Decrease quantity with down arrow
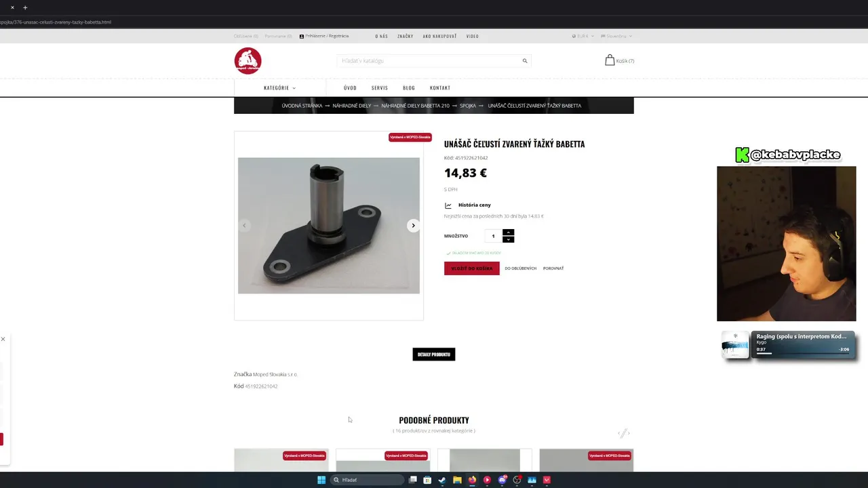 [509, 239]
